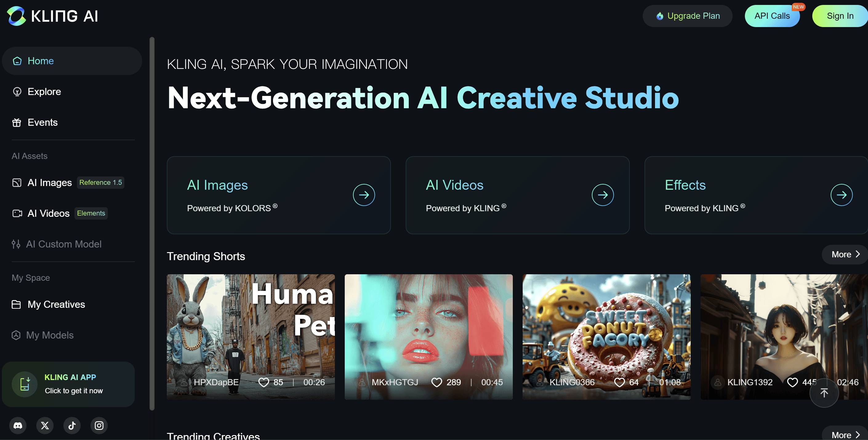Click the 'Click to get it now' banner
The width and height of the screenshot is (868, 440).
(x=68, y=384)
